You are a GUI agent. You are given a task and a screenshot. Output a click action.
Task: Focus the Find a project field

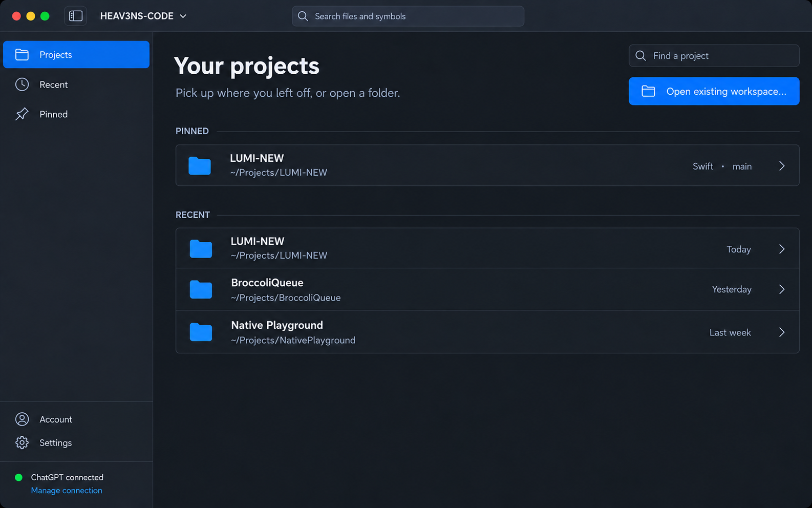[714, 55]
